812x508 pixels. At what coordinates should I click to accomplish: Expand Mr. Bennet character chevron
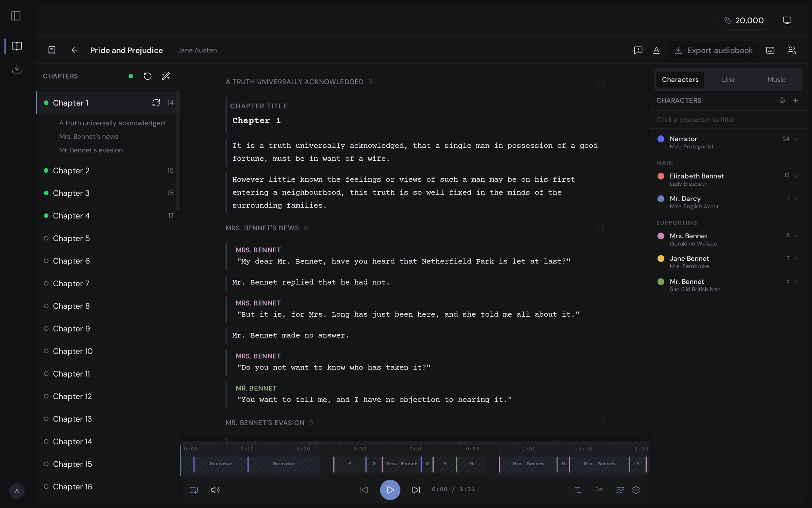click(796, 281)
